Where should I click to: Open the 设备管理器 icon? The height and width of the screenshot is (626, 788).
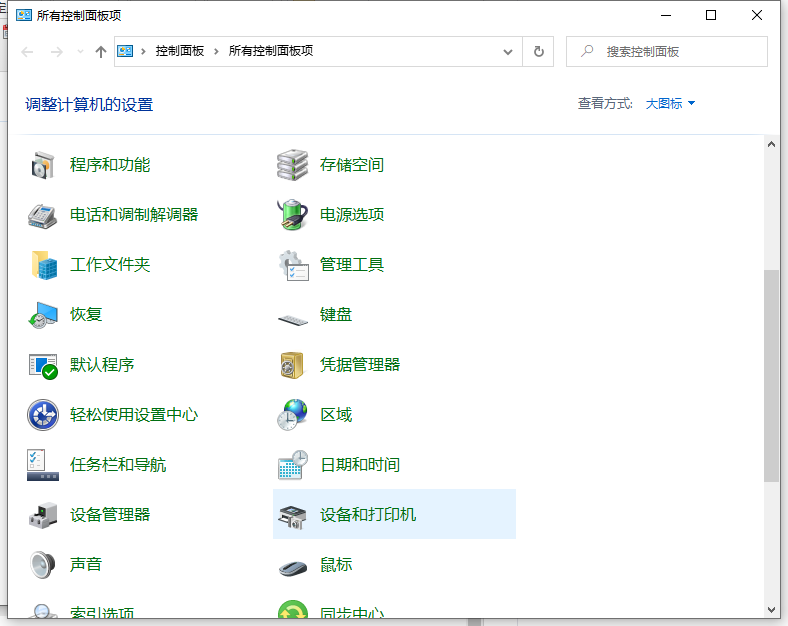pyautogui.click(x=43, y=515)
